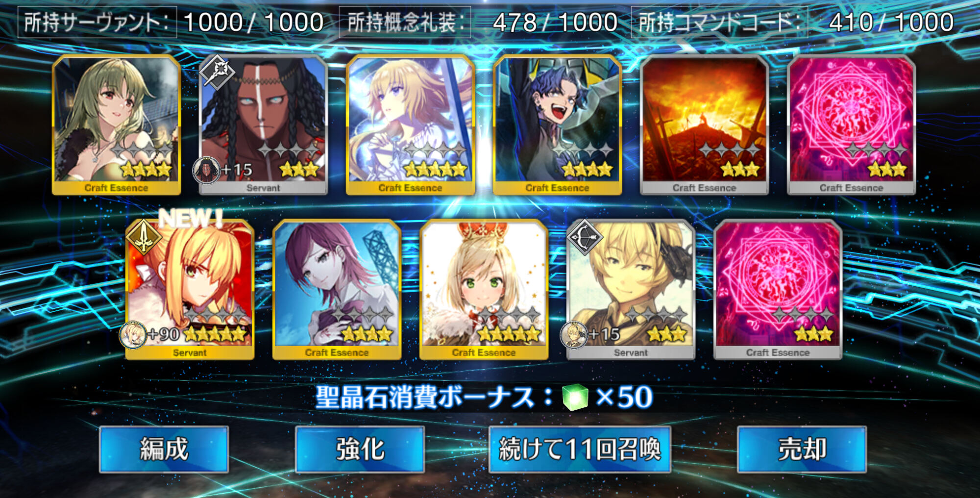980x498 pixels.
Task: Click the Lancer class icon on the dark-skinned servant card
Action: (217, 72)
